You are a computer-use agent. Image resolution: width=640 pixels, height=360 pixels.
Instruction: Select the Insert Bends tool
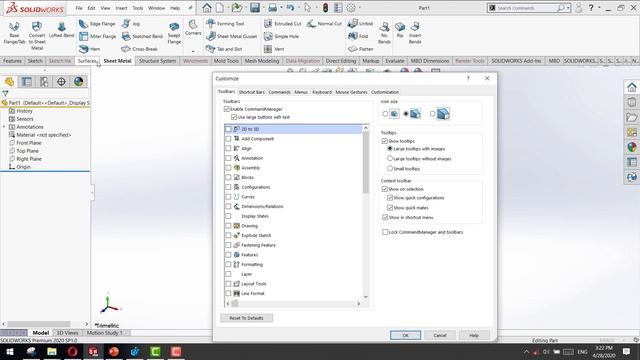(415, 33)
